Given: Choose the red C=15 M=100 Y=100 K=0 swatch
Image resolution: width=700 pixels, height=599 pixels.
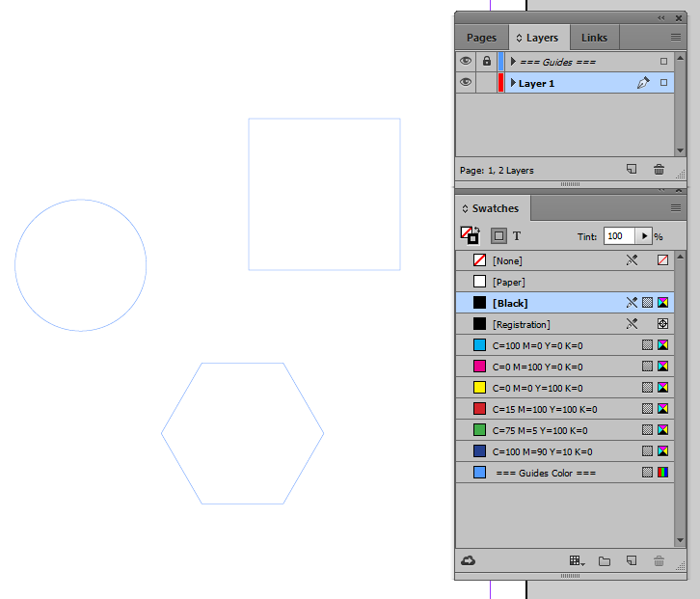Looking at the screenshot, I should pos(565,409).
